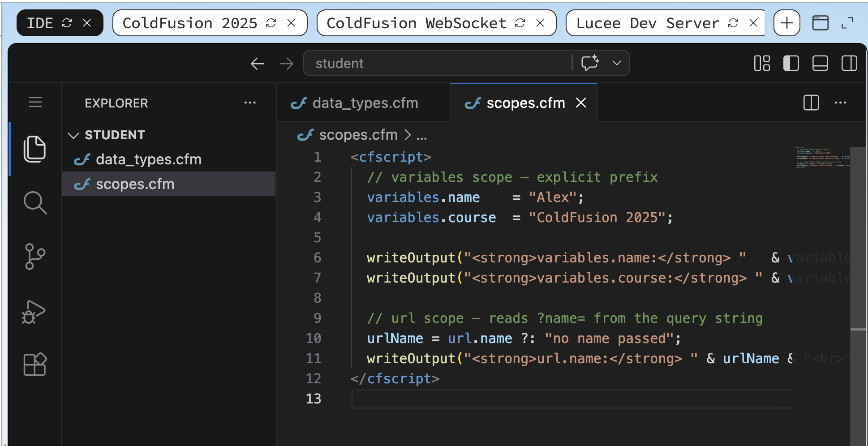Place cursor on line 13
This screenshot has height=446, width=868.
coord(571,399)
